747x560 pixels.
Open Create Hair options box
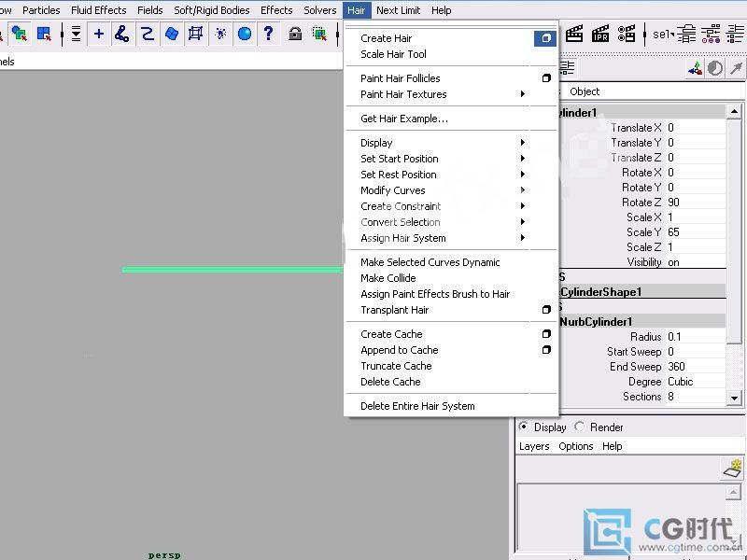[545, 38]
